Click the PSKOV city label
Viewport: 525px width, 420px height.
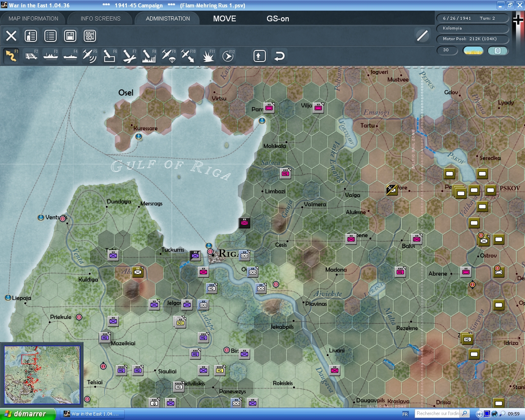click(510, 188)
